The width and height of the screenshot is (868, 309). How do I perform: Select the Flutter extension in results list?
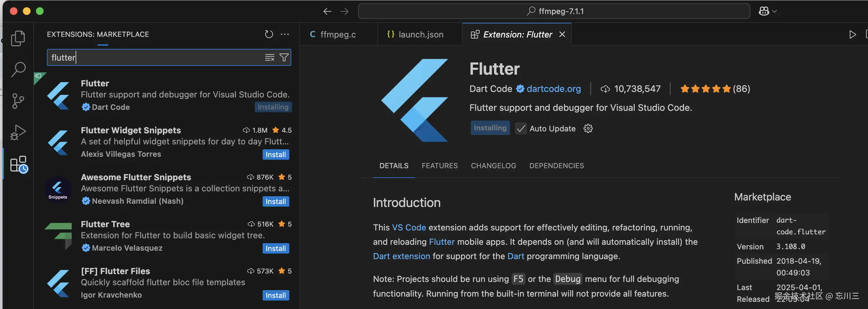166,96
